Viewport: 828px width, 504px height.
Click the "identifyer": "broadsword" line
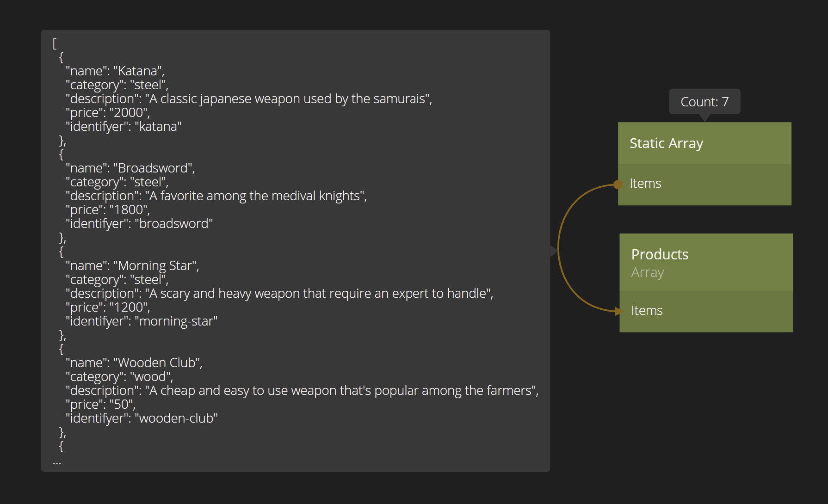click(x=139, y=224)
